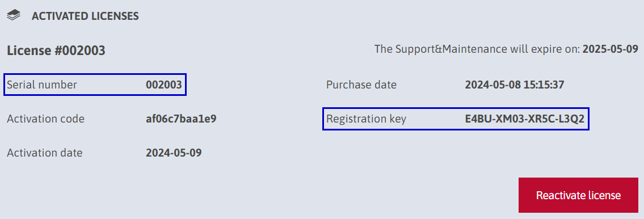Select the purchase date timestamp value

pyautogui.click(x=515, y=85)
